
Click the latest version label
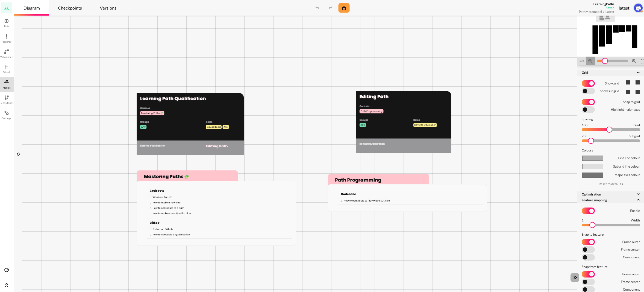tap(624, 8)
